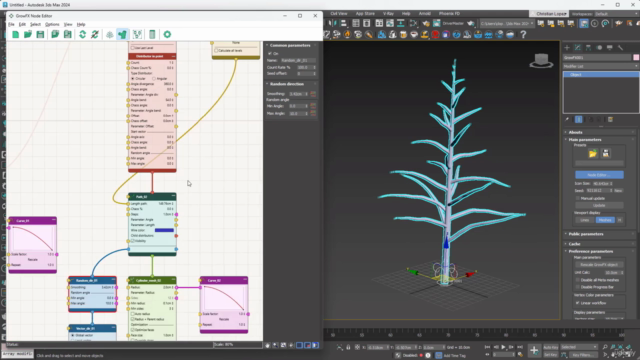Viewport: 640px width, 360px height.
Task: Click the Node Editor button
Action: click(x=599, y=175)
